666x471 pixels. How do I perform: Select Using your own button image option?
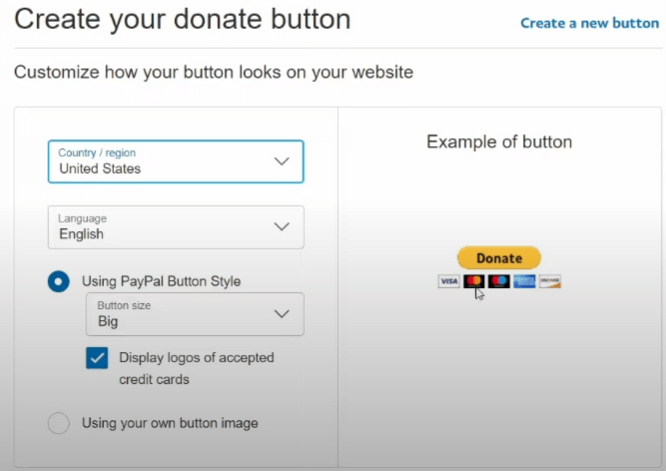(59, 423)
